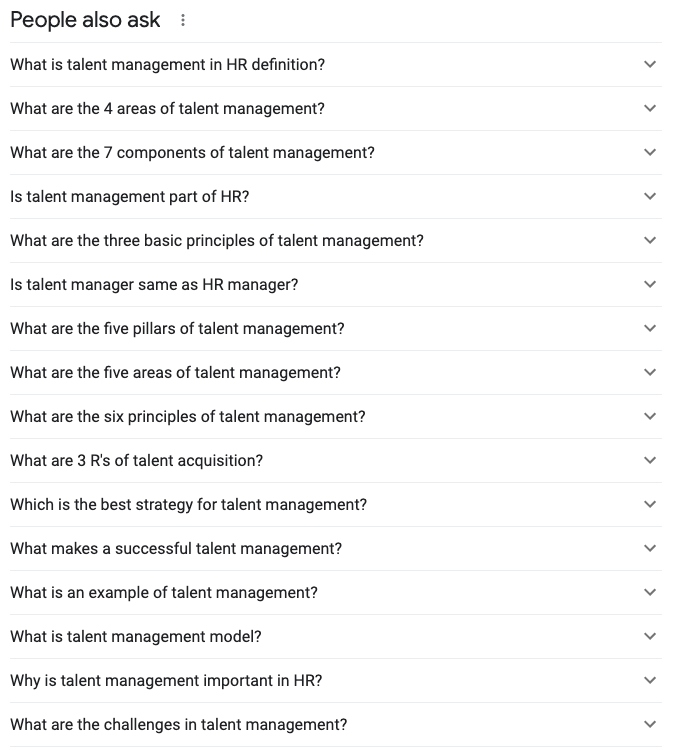Expand 'What is an example of talent management?'

(650, 593)
